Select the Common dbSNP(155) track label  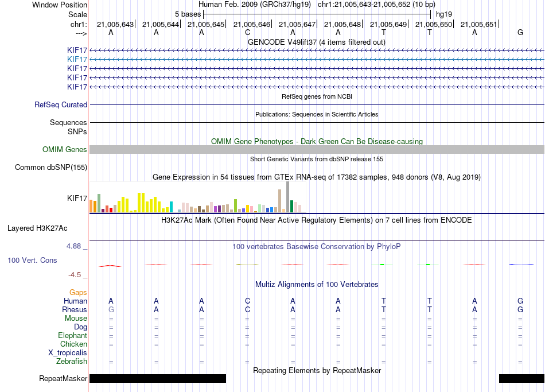point(51,168)
